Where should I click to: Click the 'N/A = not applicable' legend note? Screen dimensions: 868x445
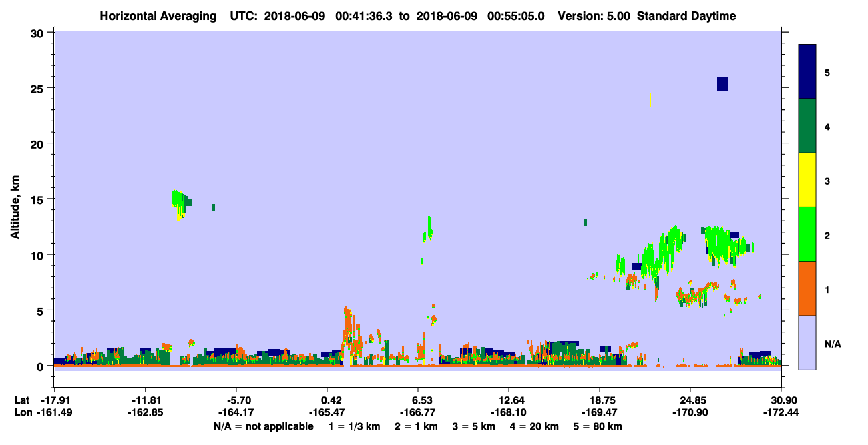[x=263, y=426]
